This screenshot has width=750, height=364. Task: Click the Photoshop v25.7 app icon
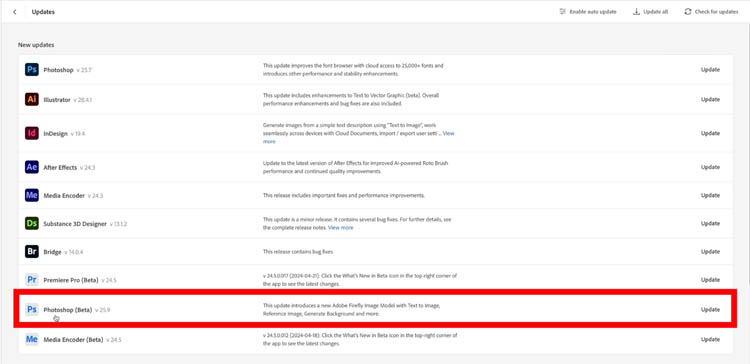32,70
